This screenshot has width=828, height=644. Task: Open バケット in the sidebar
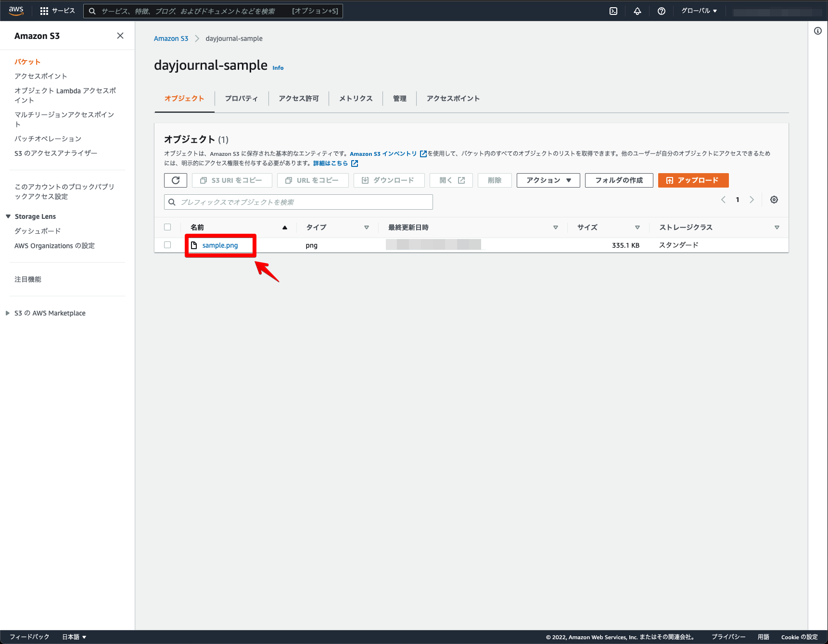click(27, 62)
